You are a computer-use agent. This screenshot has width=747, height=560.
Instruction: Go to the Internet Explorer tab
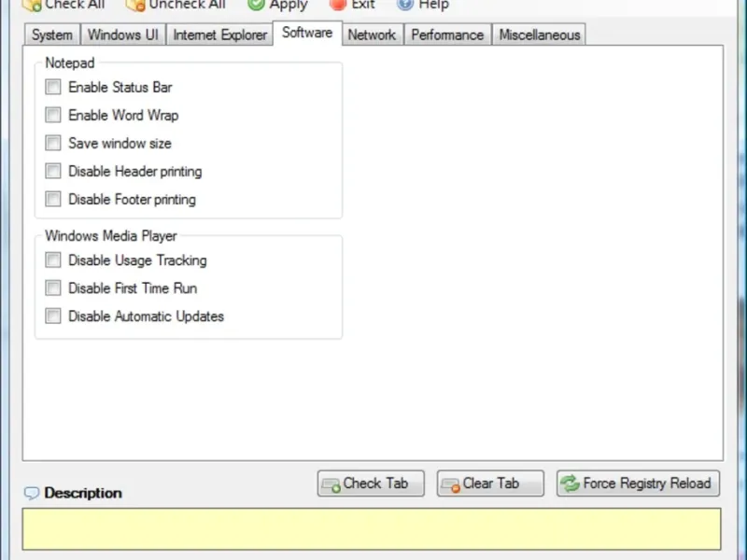tap(219, 35)
